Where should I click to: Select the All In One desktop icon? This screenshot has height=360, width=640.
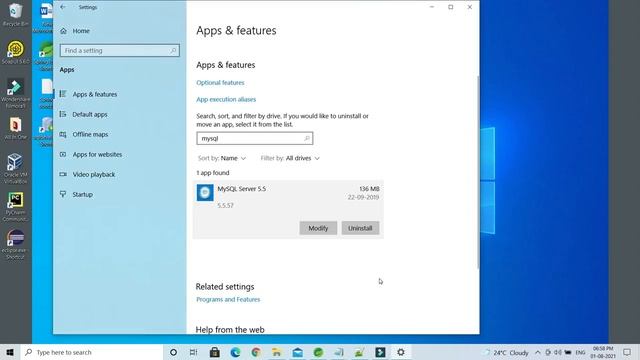point(16,129)
